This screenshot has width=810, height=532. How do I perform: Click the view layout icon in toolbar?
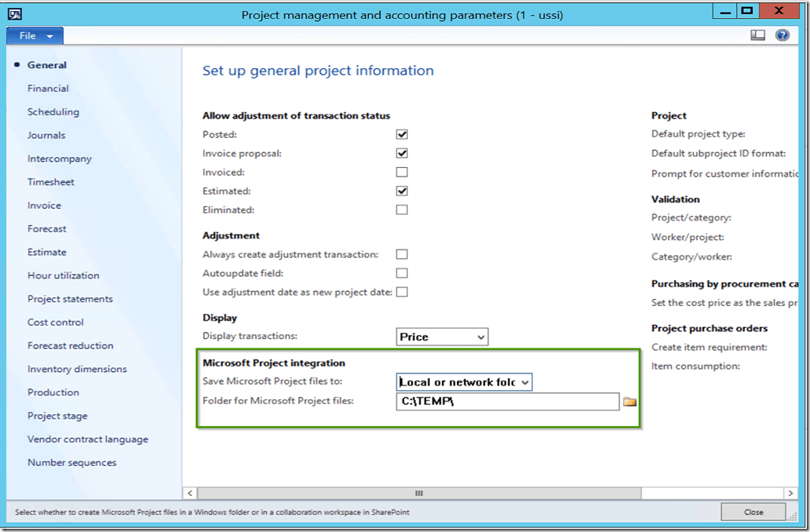pos(757,35)
